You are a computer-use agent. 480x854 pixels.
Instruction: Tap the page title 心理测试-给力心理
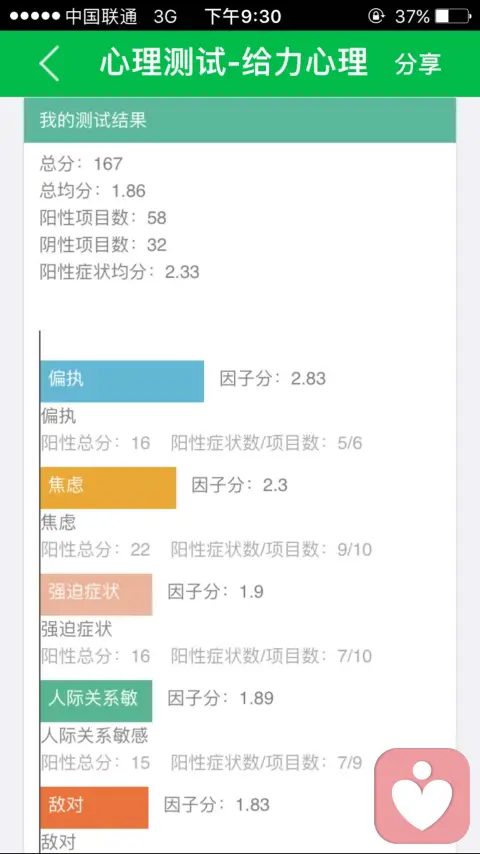pos(234,63)
